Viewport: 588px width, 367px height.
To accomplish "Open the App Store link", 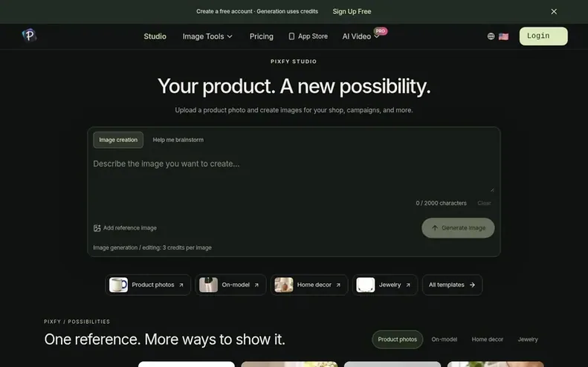I will pos(308,36).
